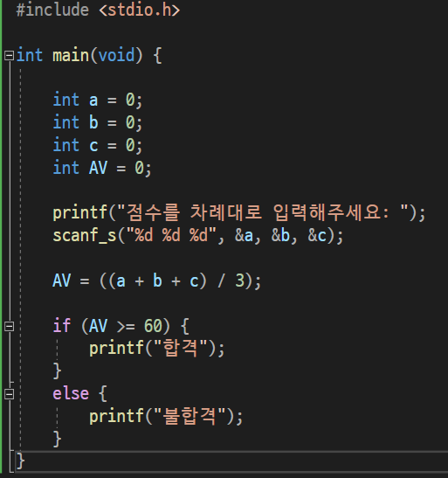Click the 'int c = 0;' declaration
This screenshot has width=448, height=478.
point(98,145)
